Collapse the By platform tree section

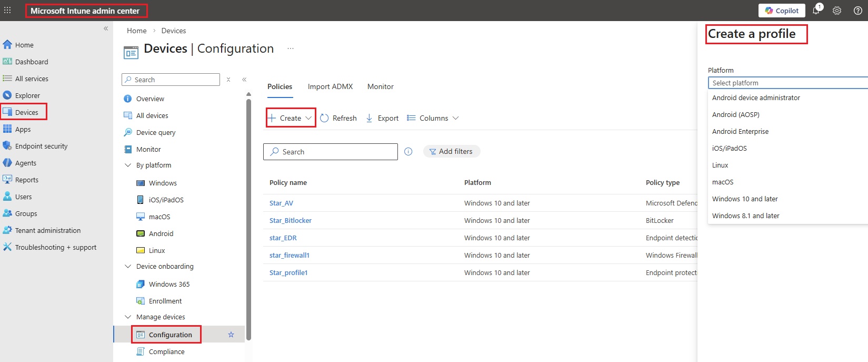pos(128,165)
